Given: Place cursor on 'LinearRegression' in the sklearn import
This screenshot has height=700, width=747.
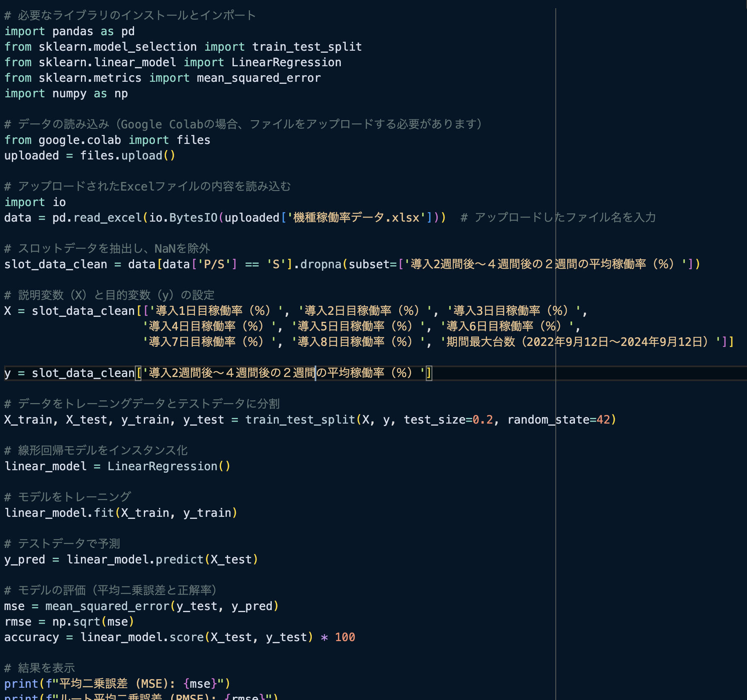Looking at the screenshot, I should point(286,63).
